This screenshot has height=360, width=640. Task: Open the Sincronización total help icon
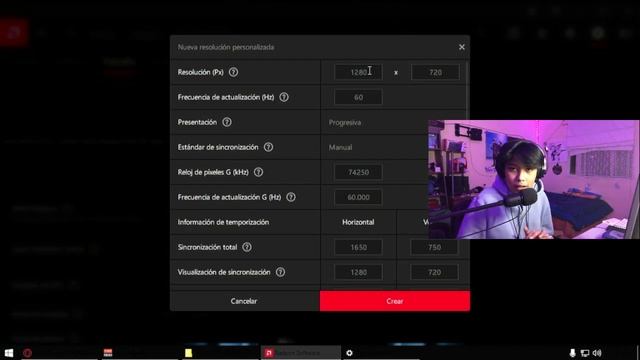point(247,247)
